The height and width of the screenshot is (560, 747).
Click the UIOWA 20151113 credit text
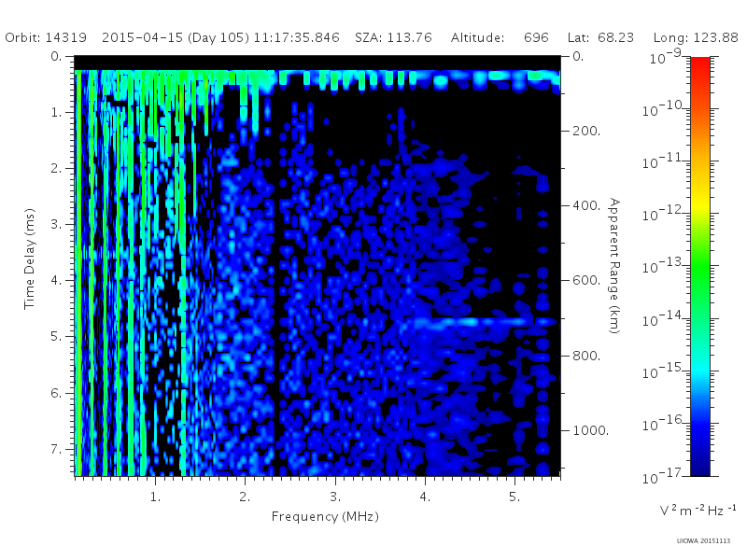[x=703, y=541]
